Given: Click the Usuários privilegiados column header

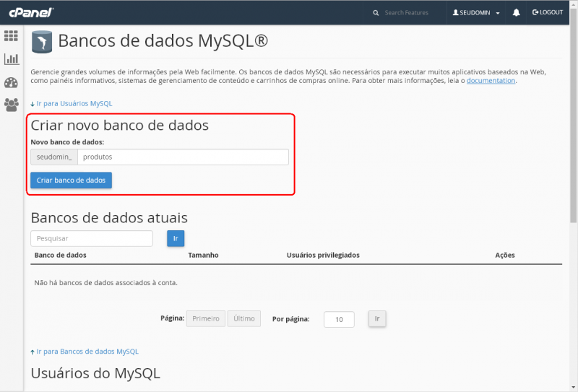Looking at the screenshot, I should (x=323, y=255).
